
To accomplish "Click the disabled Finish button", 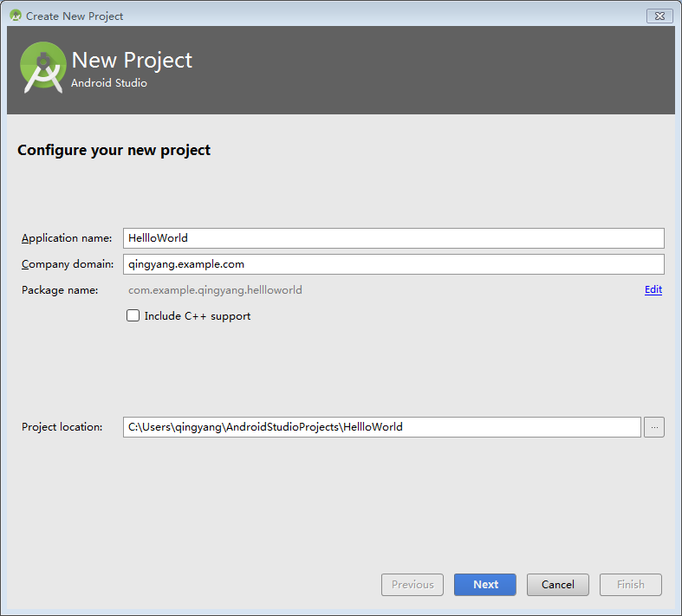I will tap(631, 585).
